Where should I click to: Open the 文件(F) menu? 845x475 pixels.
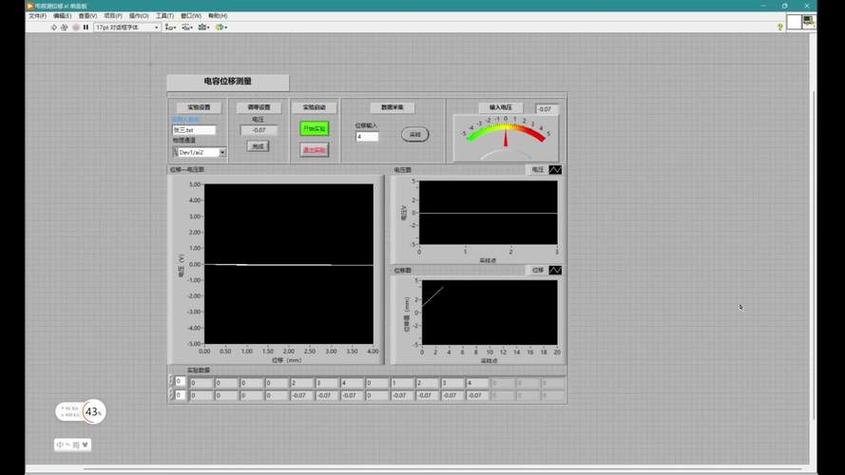[x=37, y=16]
